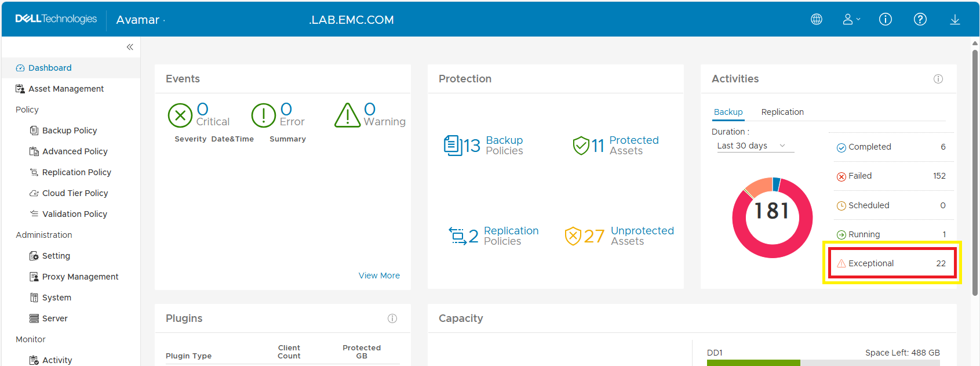Click the Activities panel info icon
Viewport: 980px width, 366px height.
(938, 79)
